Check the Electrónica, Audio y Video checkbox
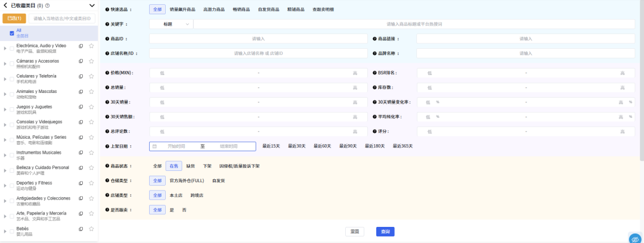 pos(12,48)
